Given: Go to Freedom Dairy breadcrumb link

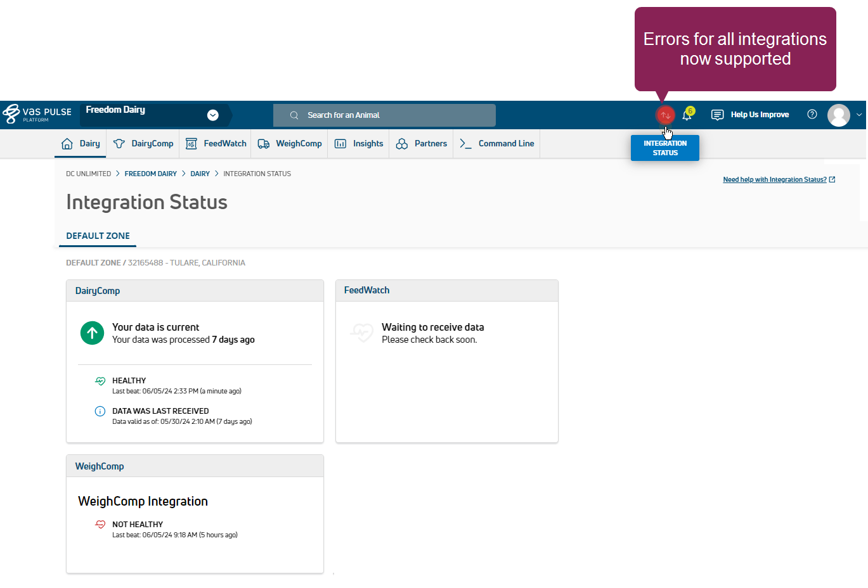Looking at the screenshot, I should pyautogui.click(x=150, y=174).
